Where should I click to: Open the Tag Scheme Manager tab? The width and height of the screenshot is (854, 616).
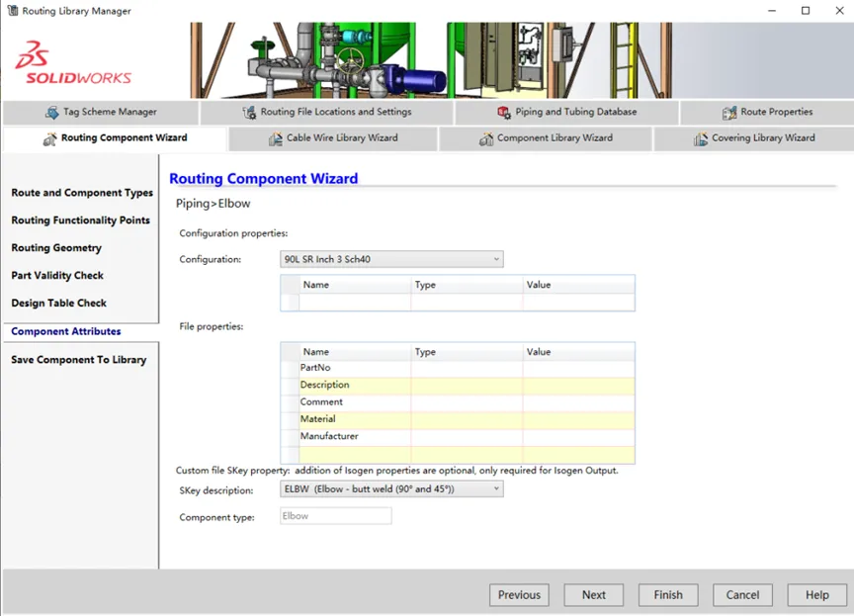pyautogui.click(x=101, y=112)
